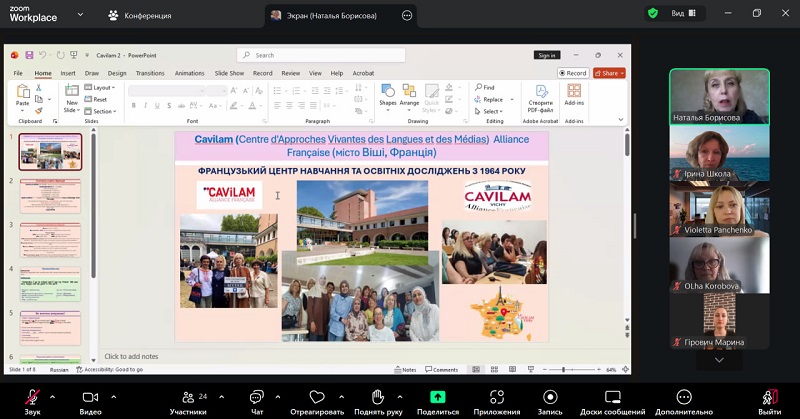Image resolution: width=800 pixels, height=419 pixels.
Task: Click the green Поделиться share screen icon
Action: [x=438, y=397]
